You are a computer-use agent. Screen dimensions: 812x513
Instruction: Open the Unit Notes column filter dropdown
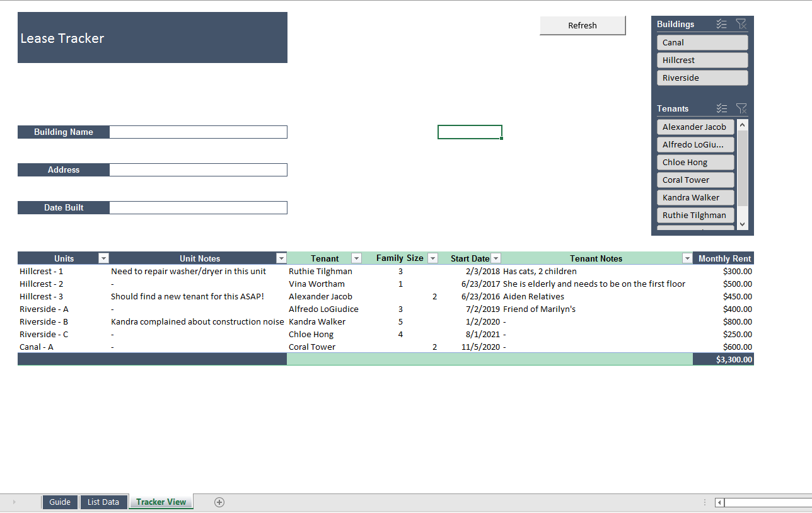[x=281, y=258]
